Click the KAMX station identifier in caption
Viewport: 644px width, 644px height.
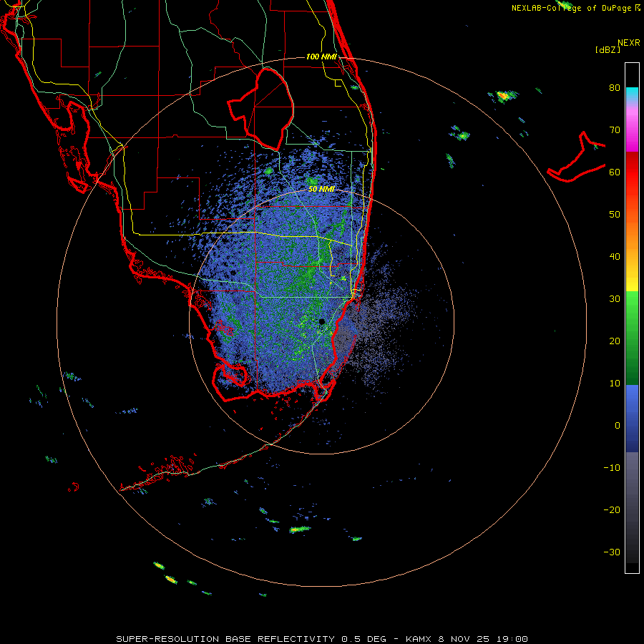click(x=420, y=639)
